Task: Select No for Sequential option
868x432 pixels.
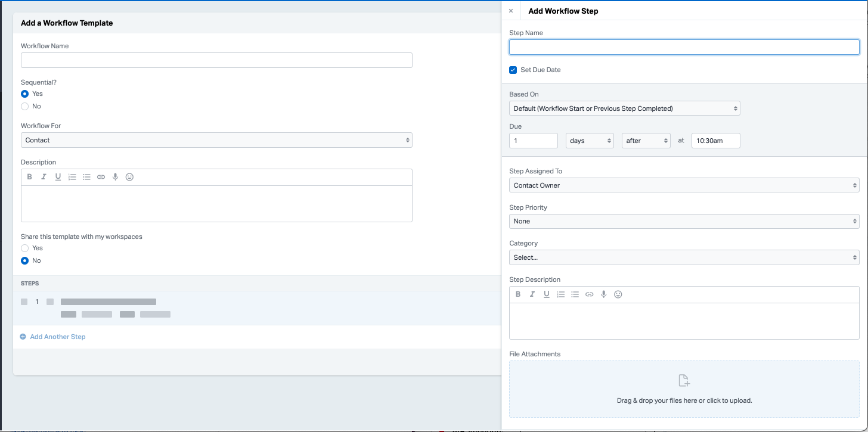Action: (x=25, y=106)
